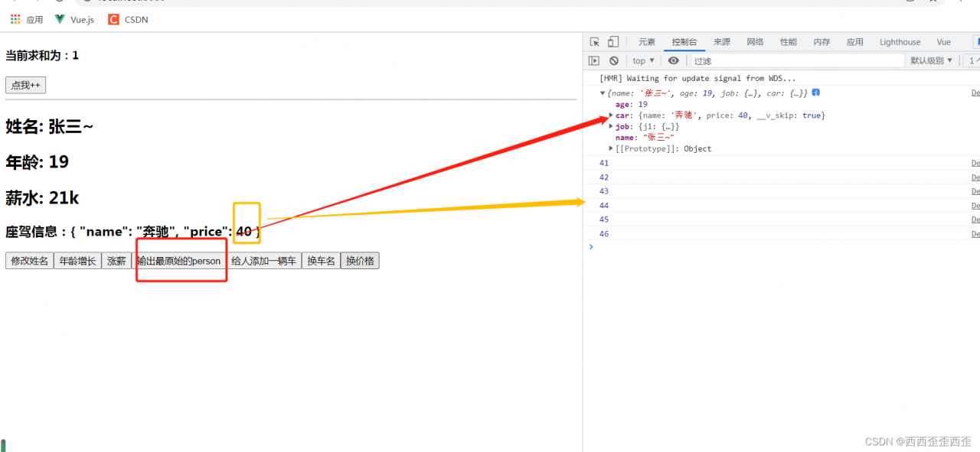Click the 换车名 button
This screenshot has height=452, width=980.
(x=321, y=261)
